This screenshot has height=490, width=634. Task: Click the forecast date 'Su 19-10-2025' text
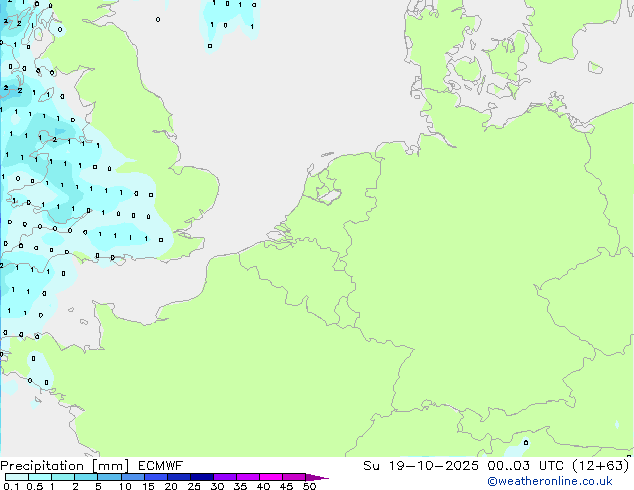[421, 466]
